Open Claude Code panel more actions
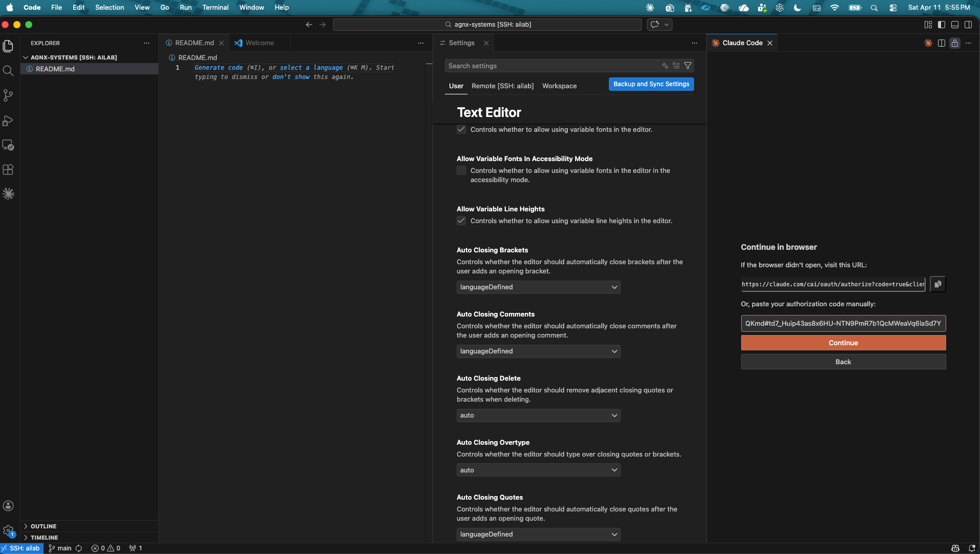Screen dimensions: 980x554 [x=968, y=43]
